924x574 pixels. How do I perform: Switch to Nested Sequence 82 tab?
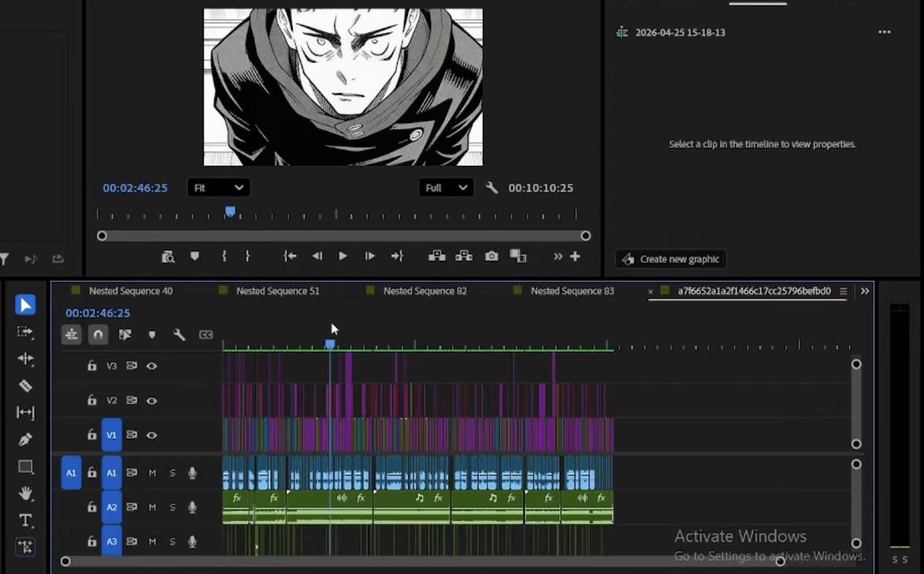[x=425, y=291]
